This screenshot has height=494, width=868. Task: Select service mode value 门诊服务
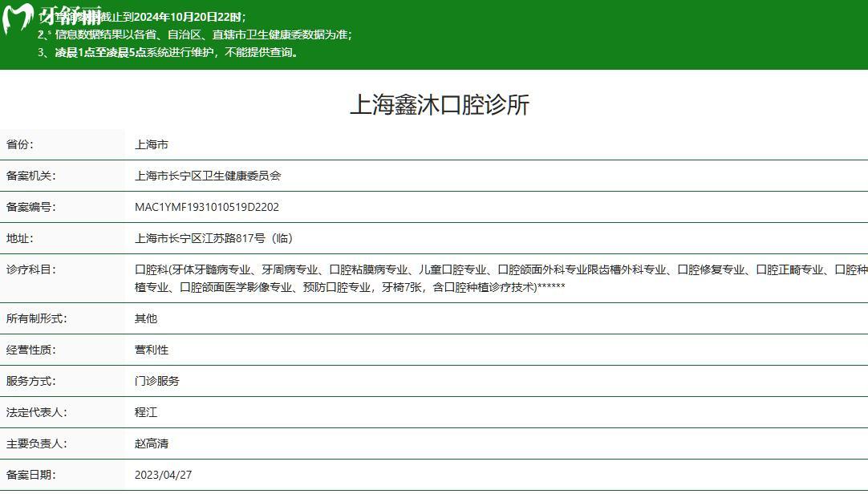point(156,381)
